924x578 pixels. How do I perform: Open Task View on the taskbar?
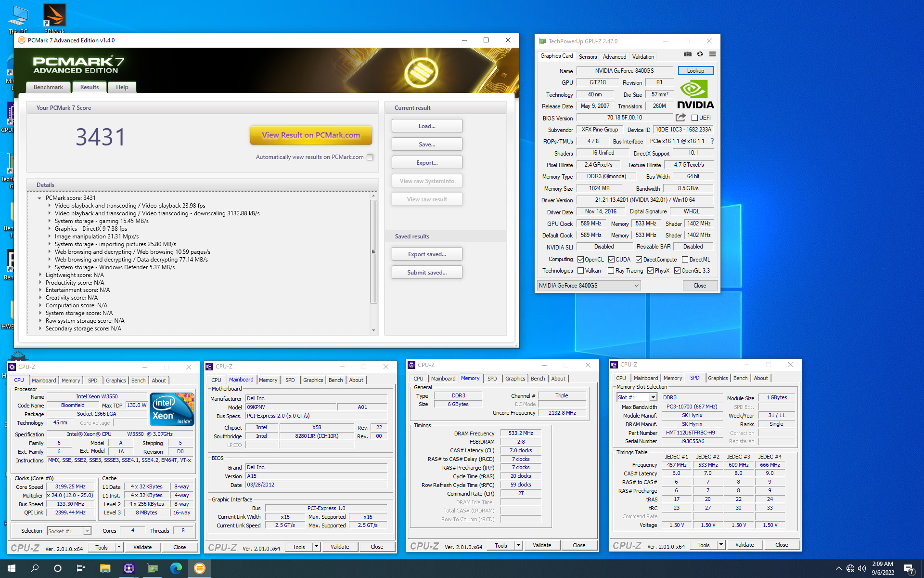[x=81, y=568]
